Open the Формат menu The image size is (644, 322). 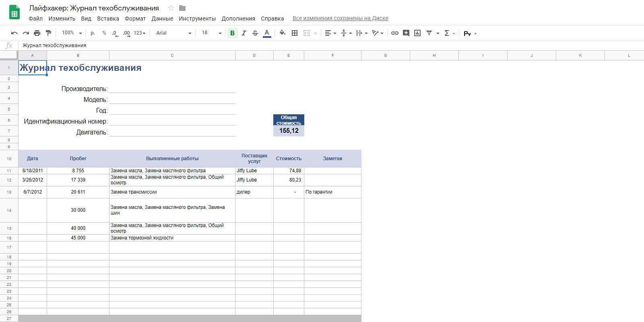(x=135, y=19)
